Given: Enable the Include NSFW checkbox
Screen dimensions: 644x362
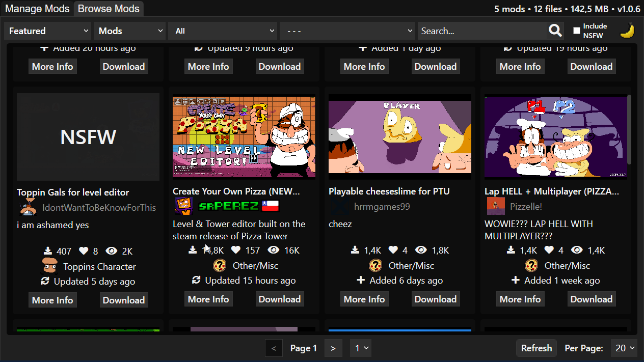Looking at the screenshot, I should [x=577, y=31].
